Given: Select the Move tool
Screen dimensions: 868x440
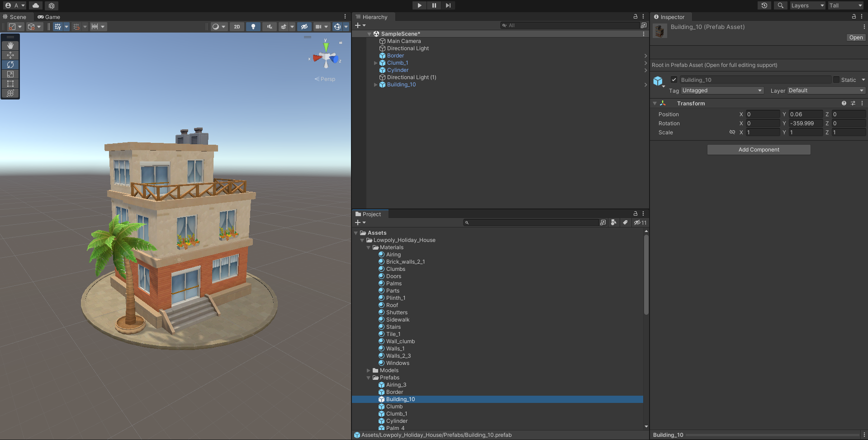Looking at the screenshot, I should (x=10, y=55).
